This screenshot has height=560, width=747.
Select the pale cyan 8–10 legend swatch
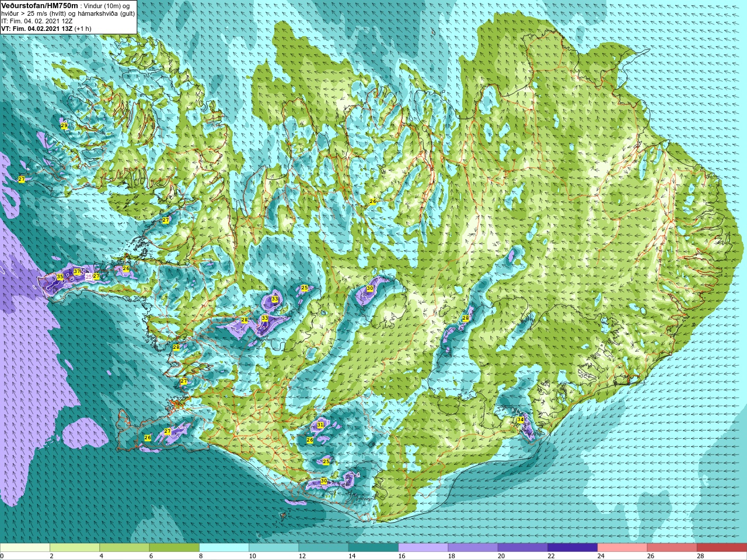(224, 548)
